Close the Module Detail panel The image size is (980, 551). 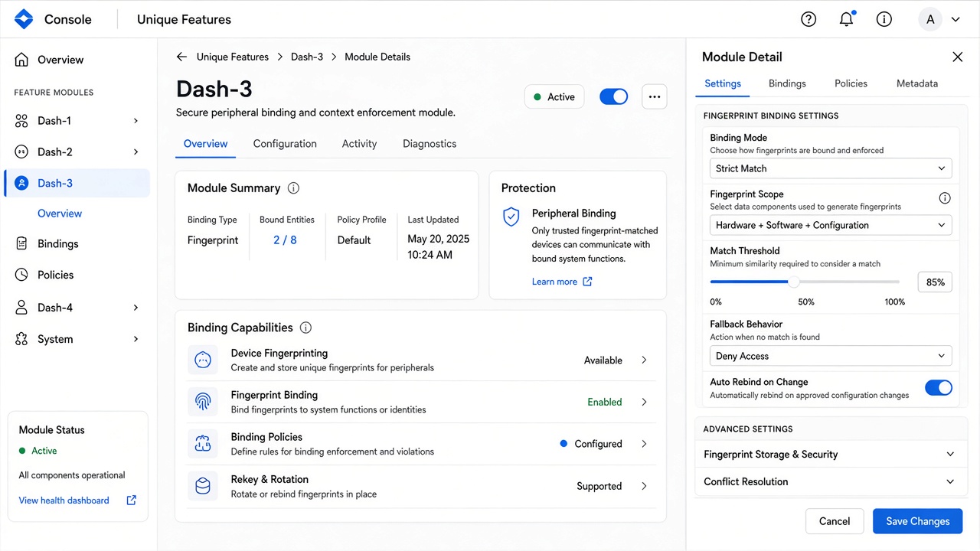coord(958,57)
